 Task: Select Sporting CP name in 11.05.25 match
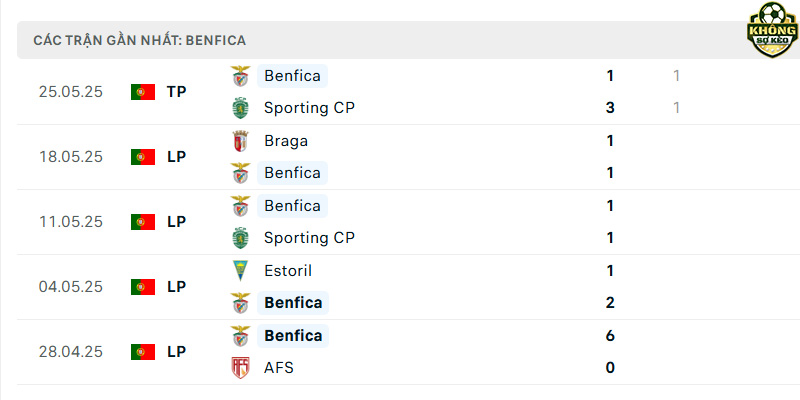pos(309,238)
